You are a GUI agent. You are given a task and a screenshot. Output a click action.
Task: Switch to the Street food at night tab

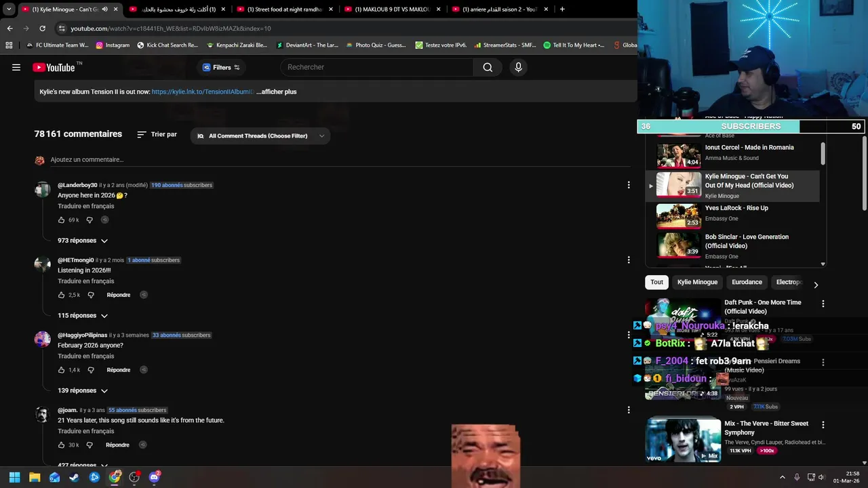coord(285,9)
